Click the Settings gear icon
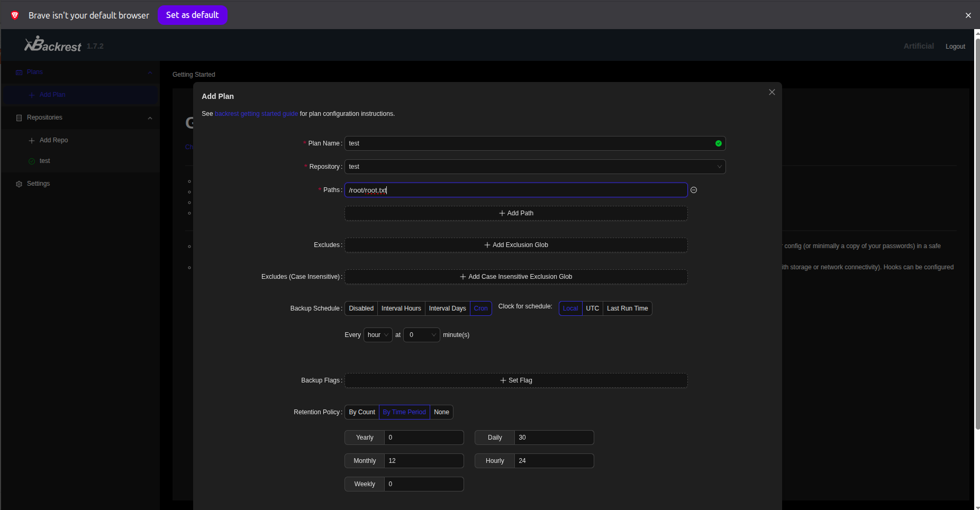The image size is (980, 510). pyautogui.click(x=19, y=184)
